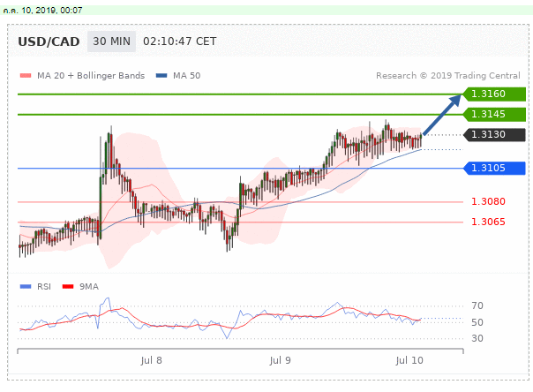Click the Jul 9 date label
The width and height of the screenshot is (533, 392).
(280, 360)
